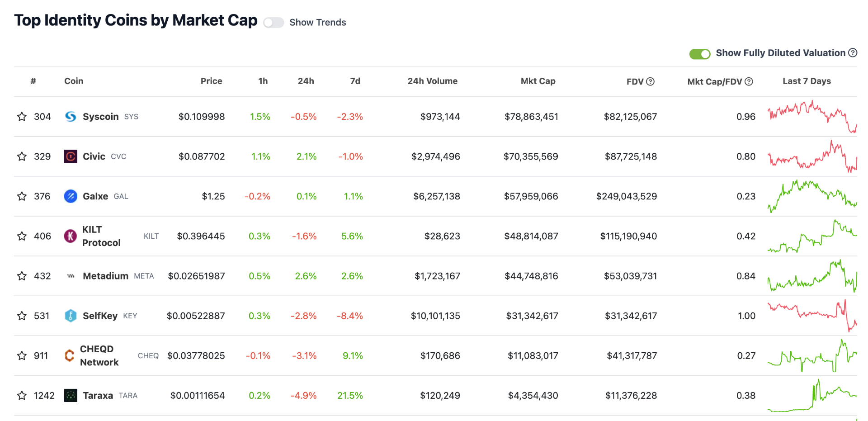Image resolution: width=868 pixels, height=421 pixels.
Task: Open FDV column help question mark
Action: tap(651, 81)
